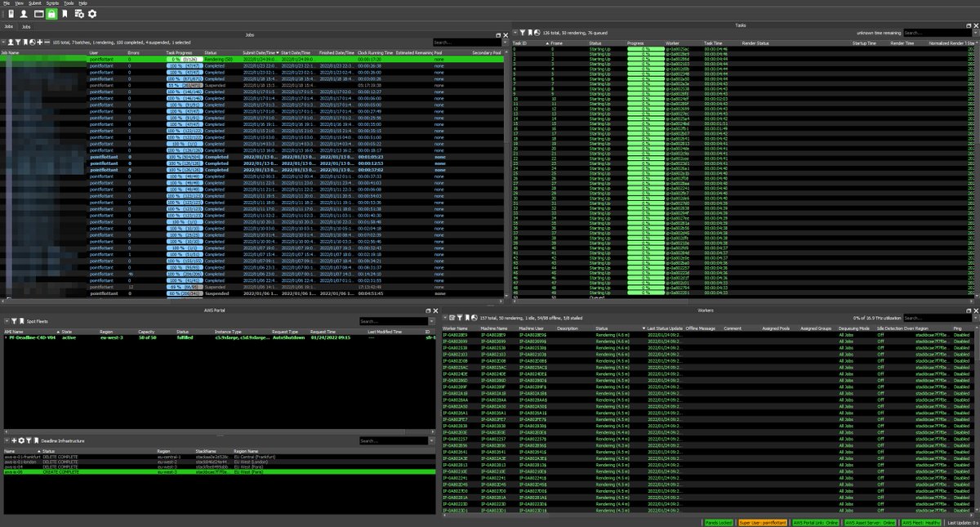980x527 pixels.
Task: Click the bookmark icon beside Spot Fleets label
Action: (21, 321)
